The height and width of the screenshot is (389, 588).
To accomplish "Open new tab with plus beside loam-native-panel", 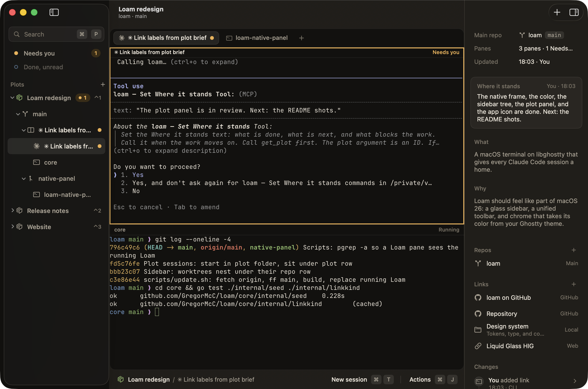I will tap(301, 38).
